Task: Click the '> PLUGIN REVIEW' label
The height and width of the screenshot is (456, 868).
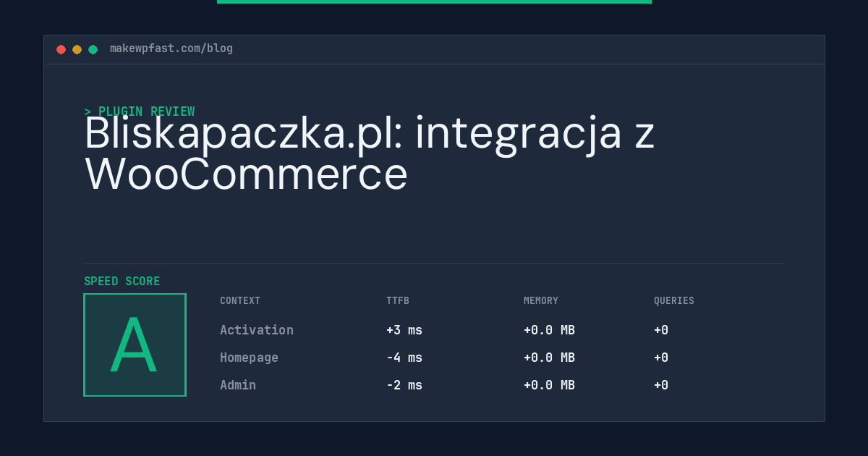Action: pyautogui.click(x=140, y=111)
